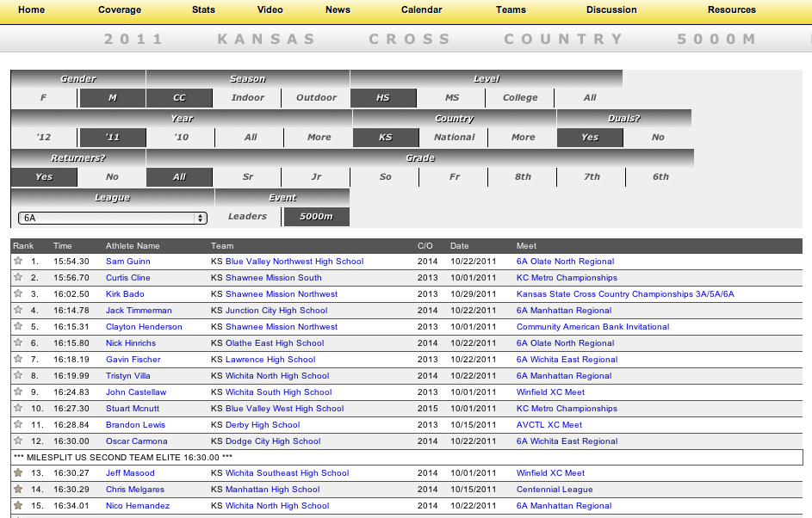Open the Discussion menu
The width and height of the screenshot is (812, 518).
(611, 9)
